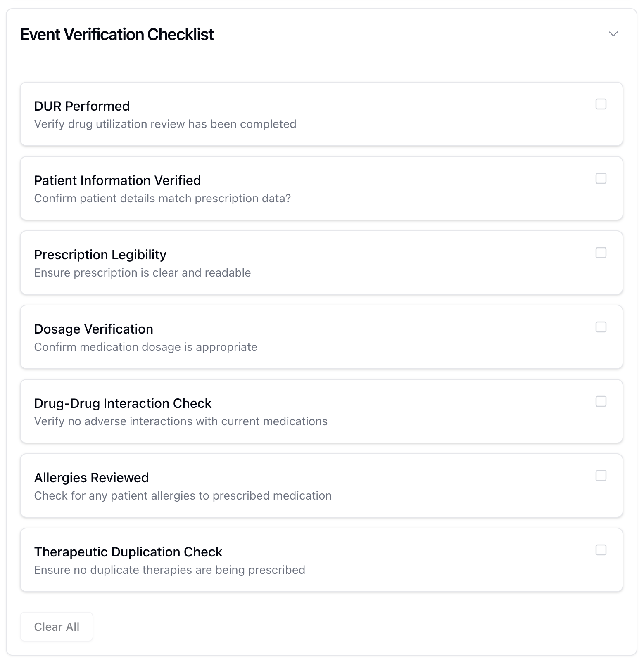Viewport: 644px width, 663px height.
Task: Check the Therapeutic Duplication Check box
Action: coord(601,550)
